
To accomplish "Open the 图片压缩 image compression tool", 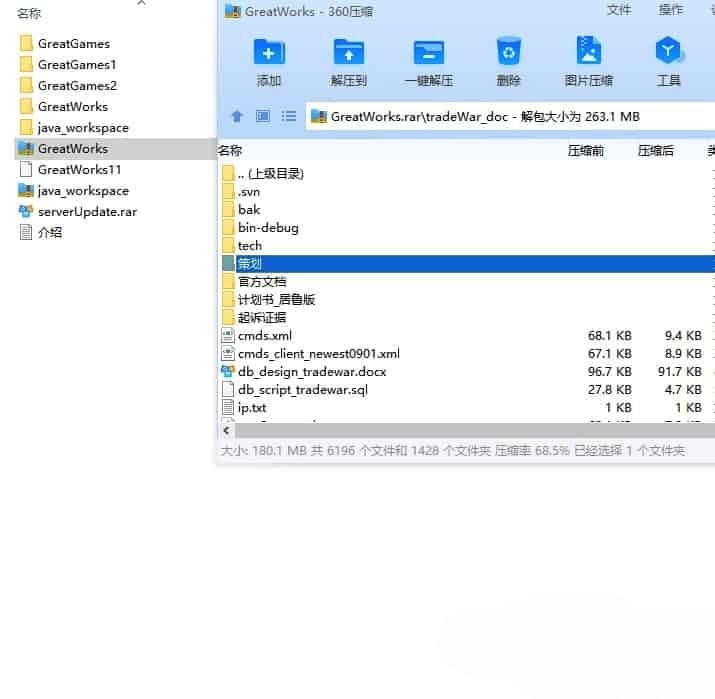I will (x=589, y=61).
